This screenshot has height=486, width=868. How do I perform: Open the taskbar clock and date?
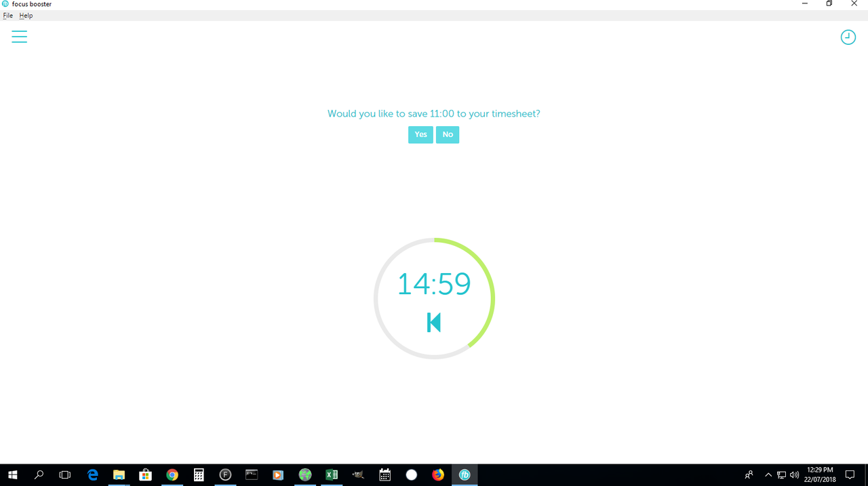(x=820, y=474)
